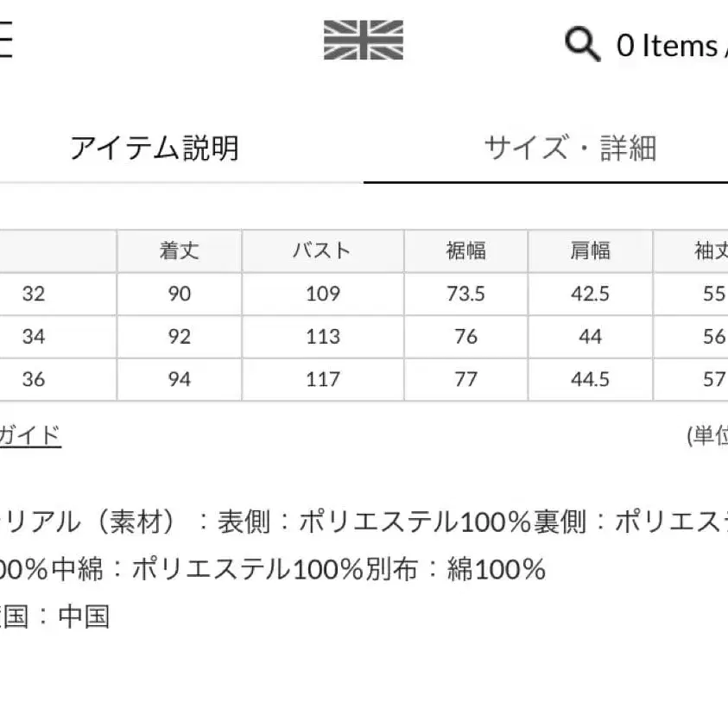Click the バスト column header
The image size is (728, 728).
[x=321, y=250]
